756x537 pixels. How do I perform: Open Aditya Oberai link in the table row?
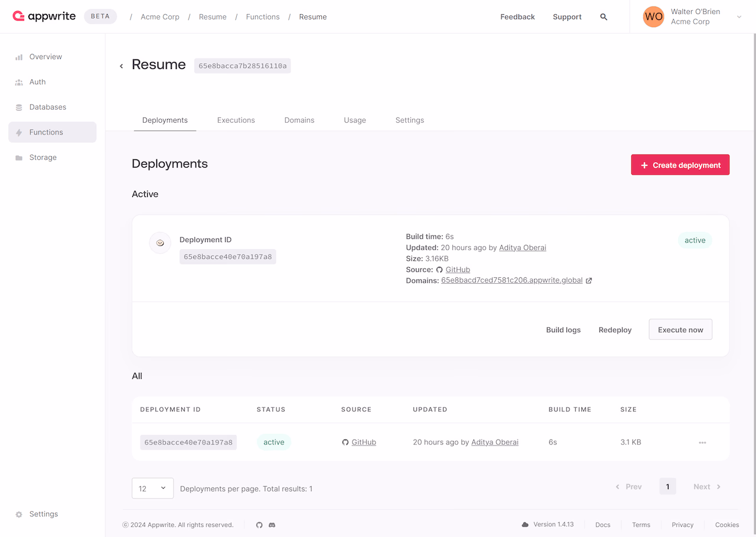495,443
